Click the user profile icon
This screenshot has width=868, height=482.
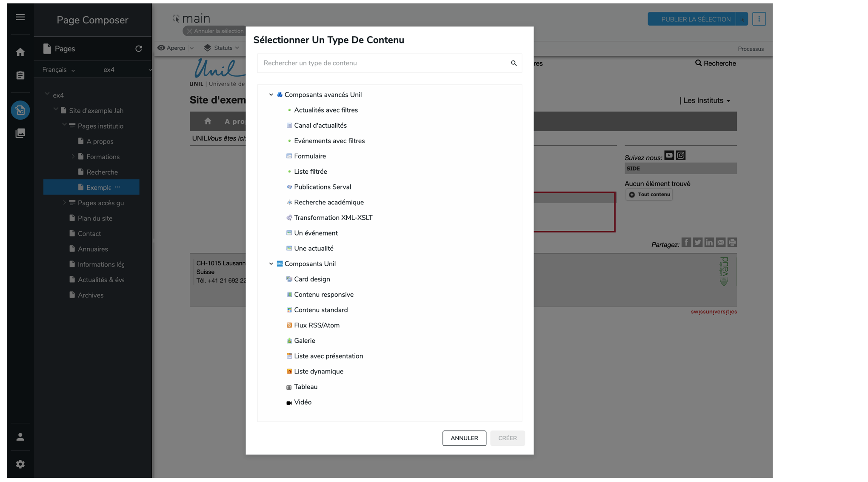pyautogui.click(x=20, y=437)
